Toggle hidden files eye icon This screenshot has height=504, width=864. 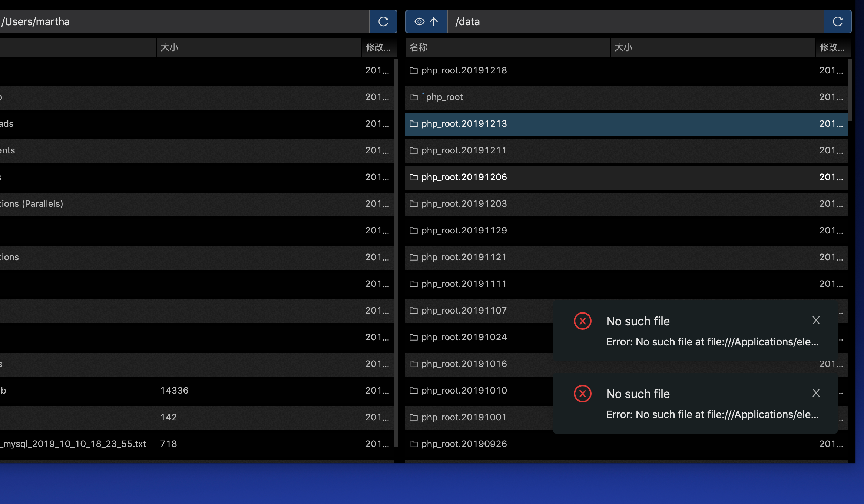coord(419,21)
